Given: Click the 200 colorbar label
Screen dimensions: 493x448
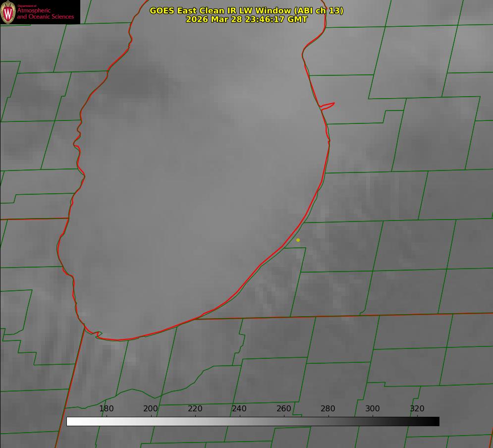Looking at the screenshot, I should [151, 408].
